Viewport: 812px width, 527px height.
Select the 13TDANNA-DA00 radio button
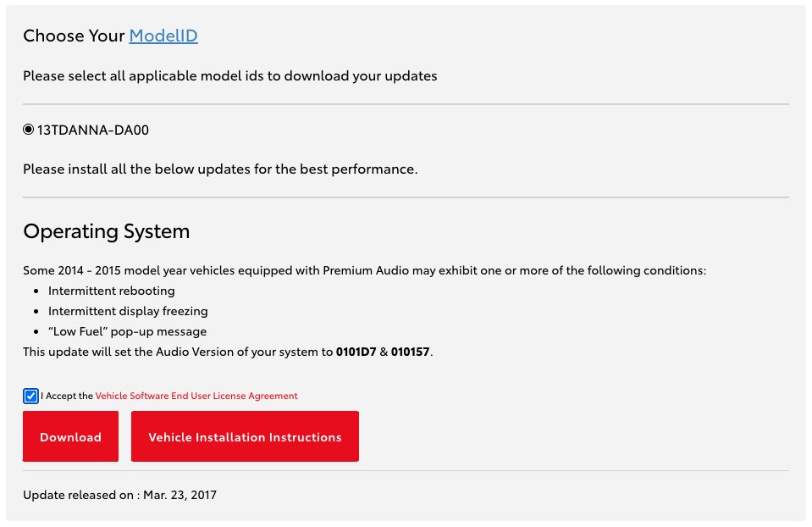click(x=29, y=130)
